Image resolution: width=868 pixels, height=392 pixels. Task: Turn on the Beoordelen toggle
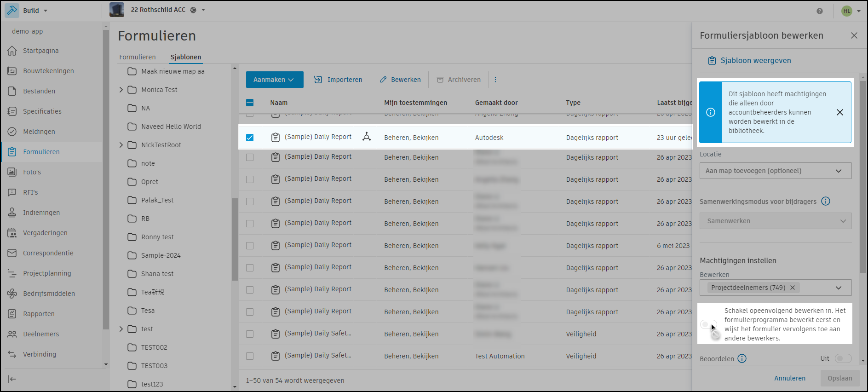[x=843, y=358]
